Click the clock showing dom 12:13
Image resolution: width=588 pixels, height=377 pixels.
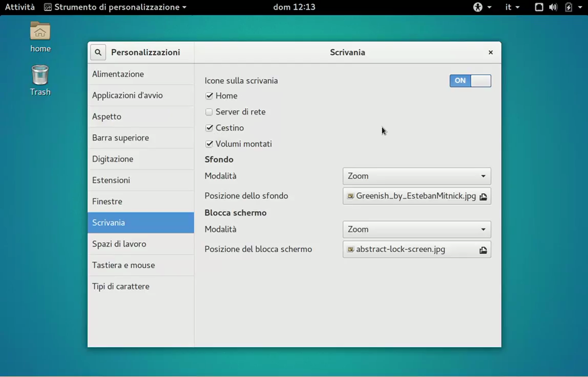click(294, 7)
